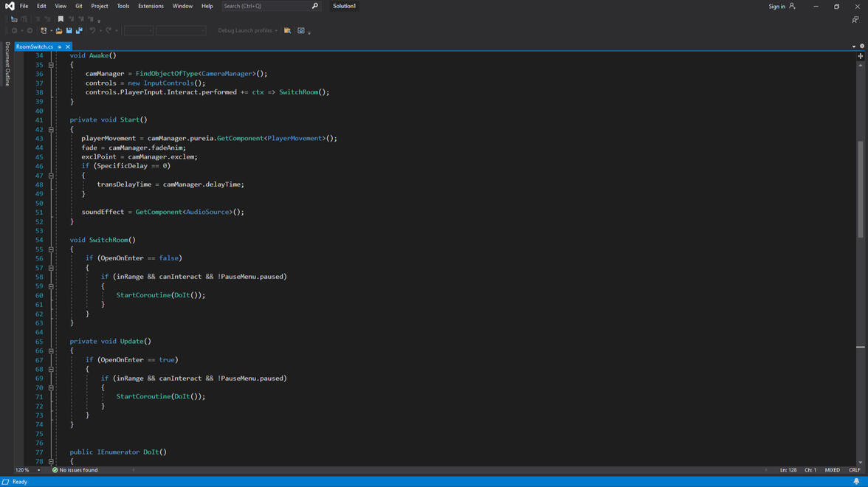Click the No issues found indicator
The width and height of the screenshot is (868, 487).
[x=75, y=470]
